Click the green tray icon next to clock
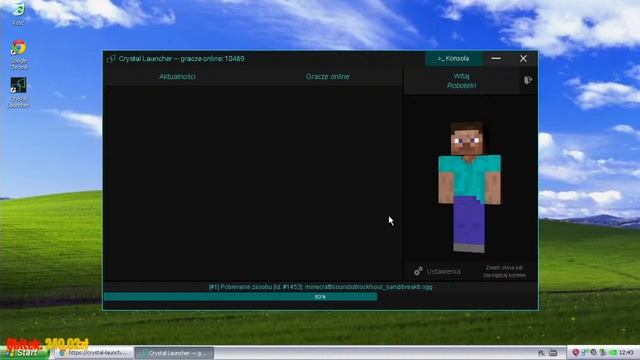The image size is (640, 360). (613, 352)
